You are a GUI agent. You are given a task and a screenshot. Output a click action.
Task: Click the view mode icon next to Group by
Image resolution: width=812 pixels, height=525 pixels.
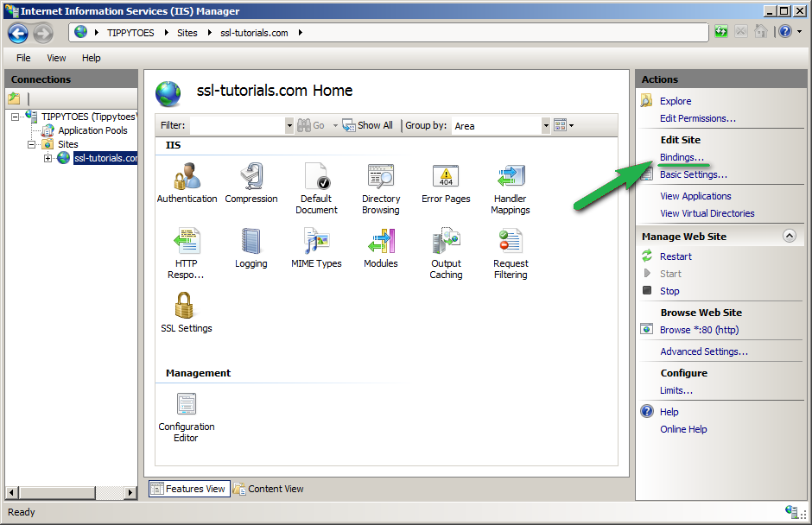(560, 125)
